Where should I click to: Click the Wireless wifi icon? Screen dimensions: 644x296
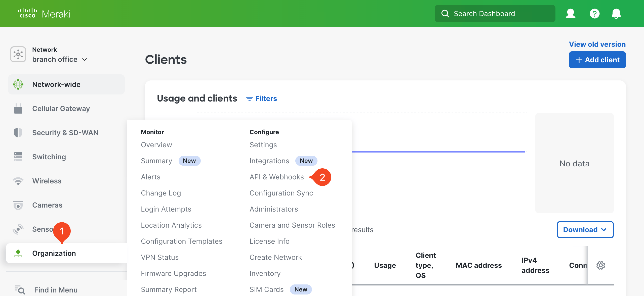(18, 181)
